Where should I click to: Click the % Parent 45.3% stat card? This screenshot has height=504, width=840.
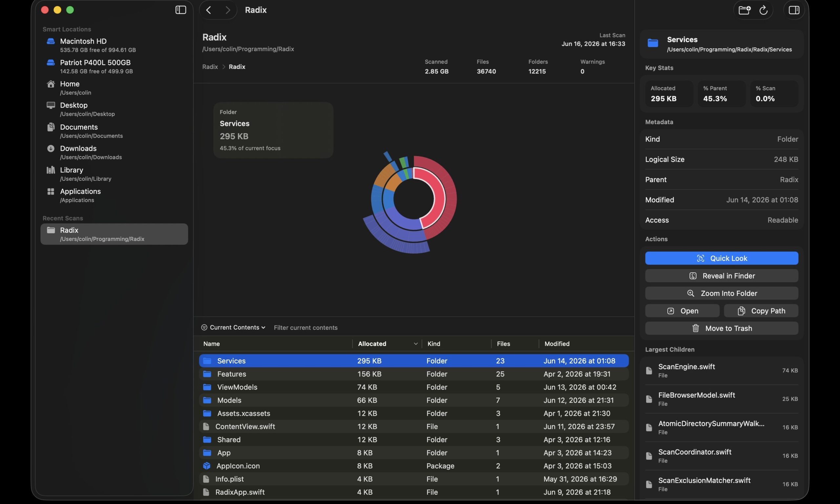tap(722, 94)
